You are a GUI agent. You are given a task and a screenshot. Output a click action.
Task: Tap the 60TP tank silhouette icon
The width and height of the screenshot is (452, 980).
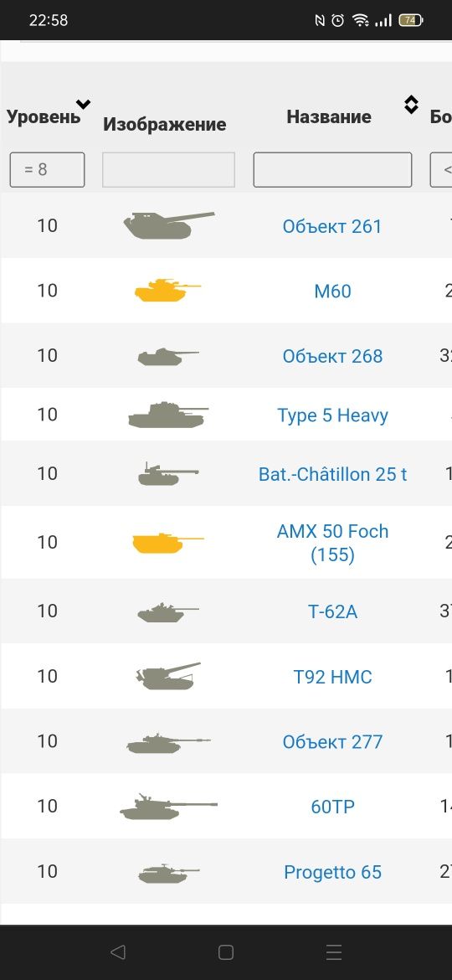pyautogui.click(x=168, y=807)
